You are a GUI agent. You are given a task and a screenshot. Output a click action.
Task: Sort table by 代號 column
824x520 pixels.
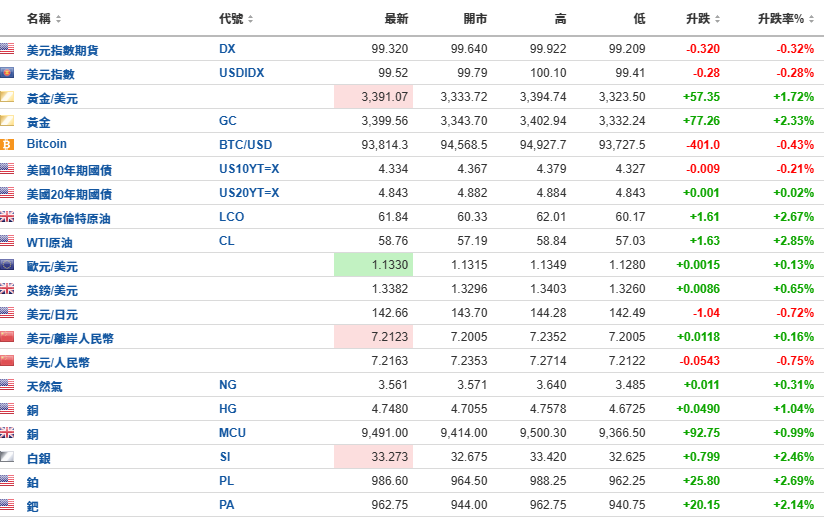236,19
